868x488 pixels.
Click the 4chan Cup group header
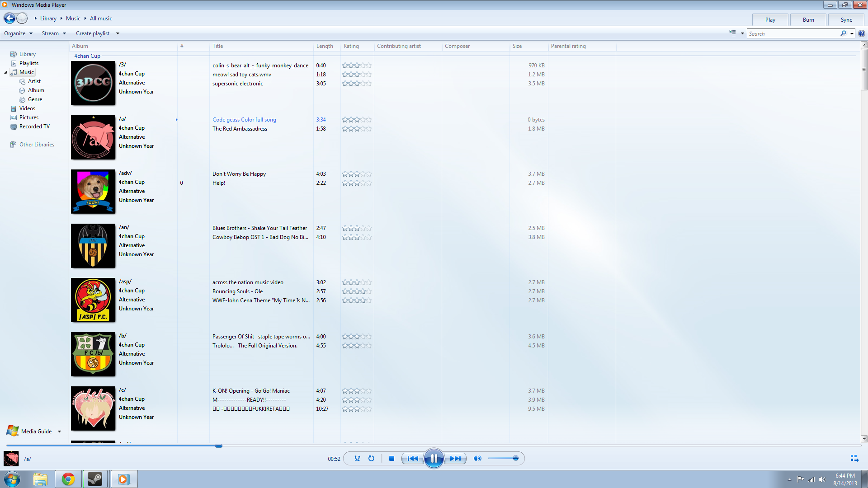tap(87, 56)
